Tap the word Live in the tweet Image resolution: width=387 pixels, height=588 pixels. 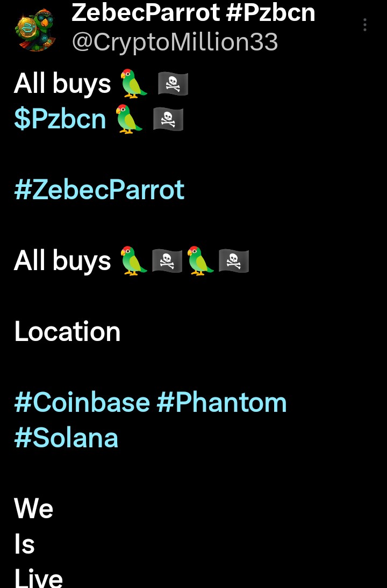tap(38, 579)
